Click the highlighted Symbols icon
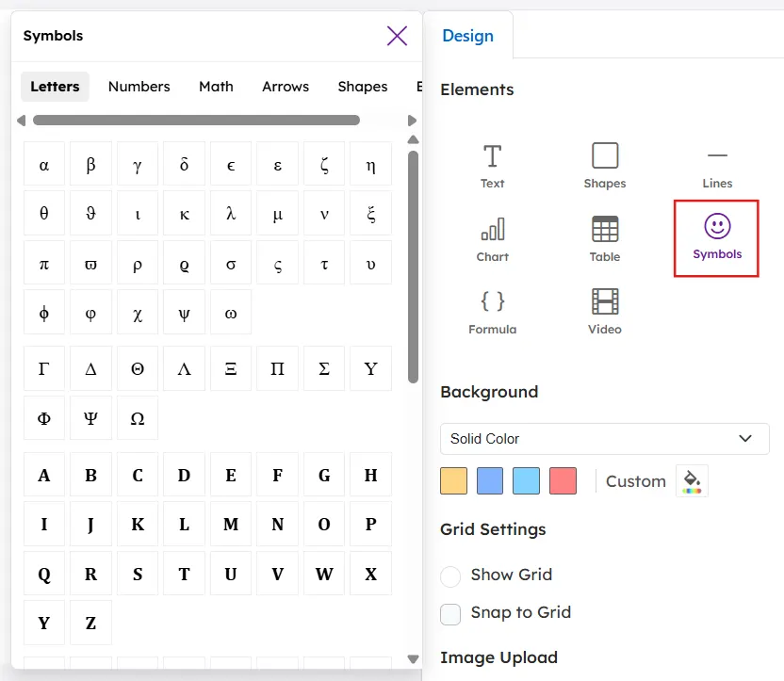 pos(717,237)
